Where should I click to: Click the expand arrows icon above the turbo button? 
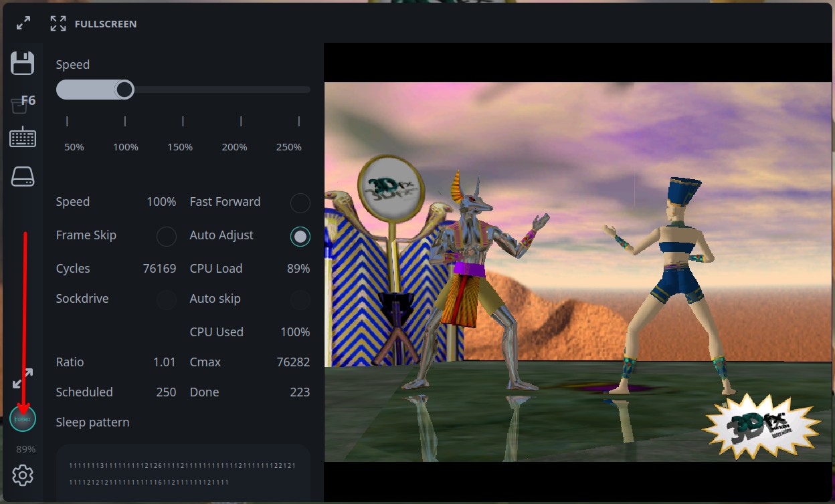point(23,379)
